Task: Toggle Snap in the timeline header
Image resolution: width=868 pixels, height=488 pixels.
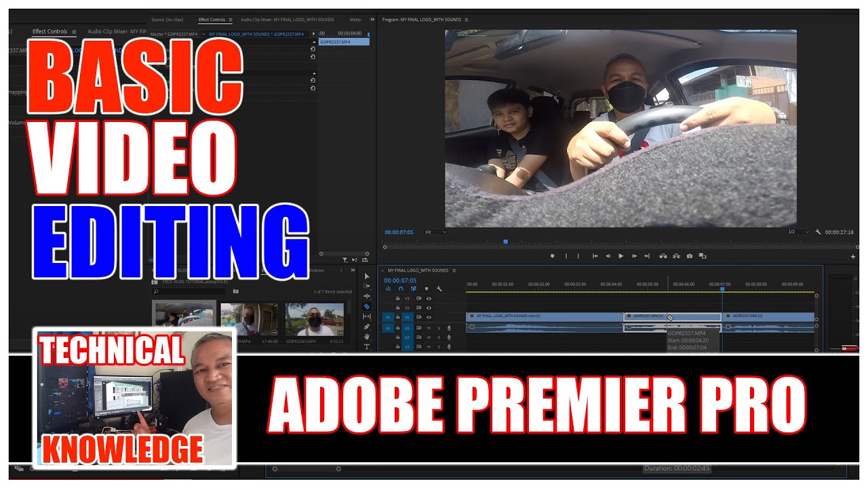Action: tap(401, 289)
